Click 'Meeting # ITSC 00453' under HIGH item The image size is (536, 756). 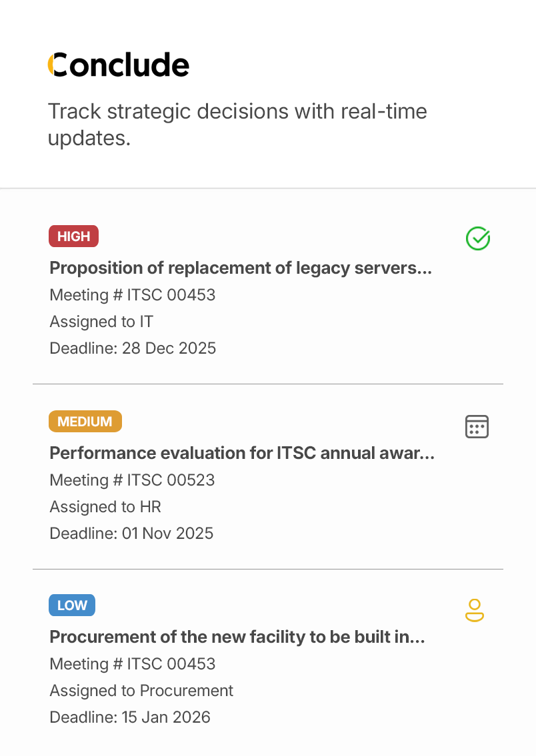(133, 295)
